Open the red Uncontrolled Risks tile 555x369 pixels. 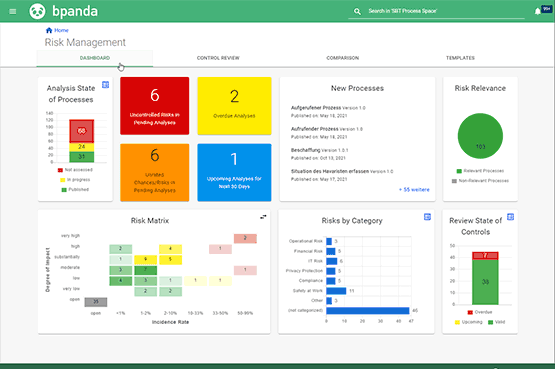(155, 106)
